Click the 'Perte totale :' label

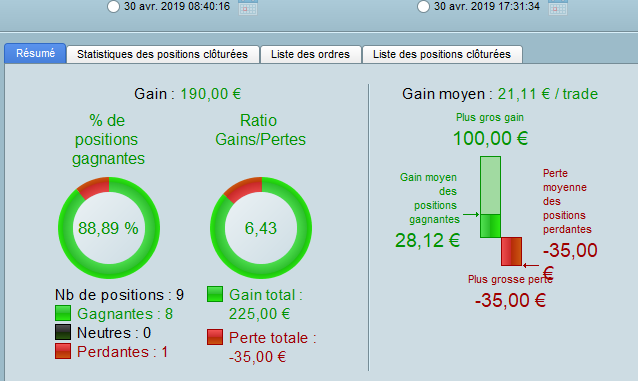click(273, 338)
